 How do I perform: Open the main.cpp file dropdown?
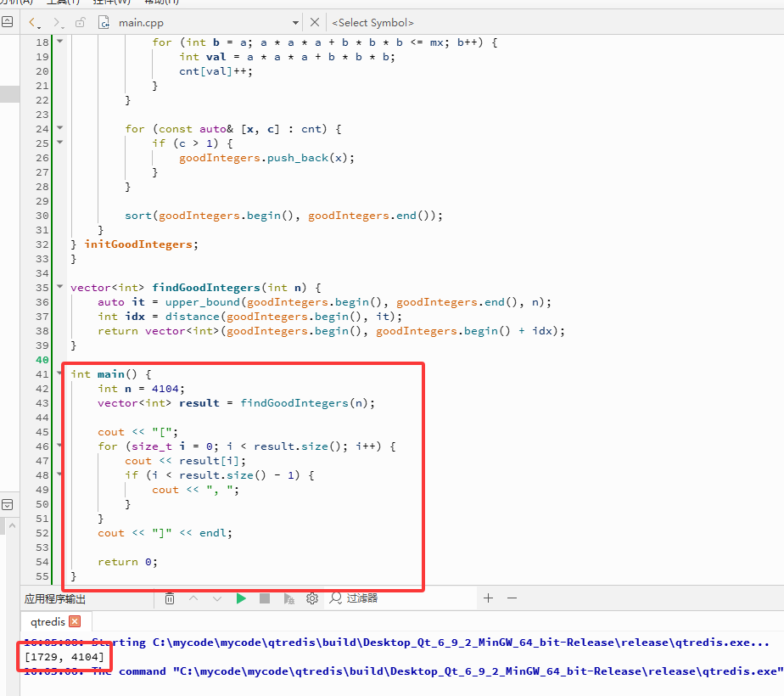(295, 23)
